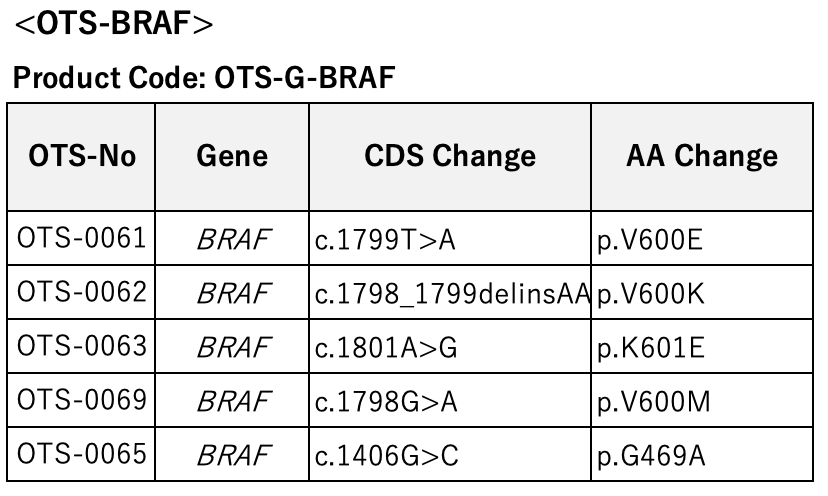The width and height of the screenshot is (828, 496).
Task: Select the Product Code OTS-G-BRAF line
Action: point(204,77)
